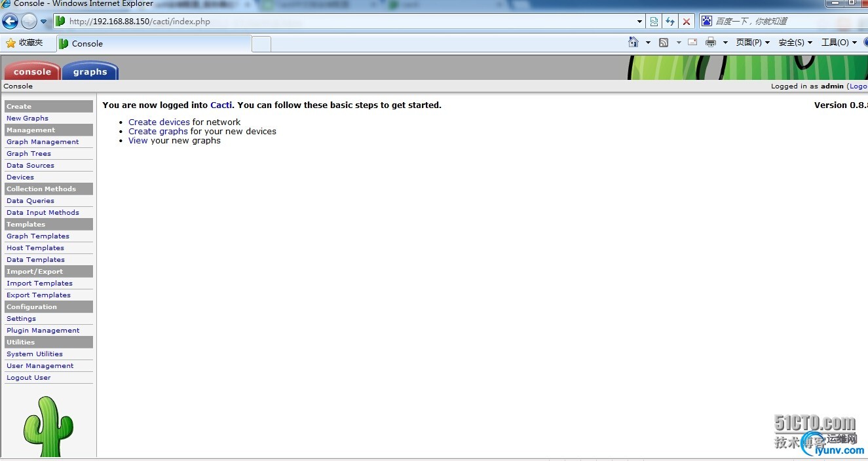868x461 pixels.
Task: Open Graph Templates in the sidebar
Action: click(38, 236)
